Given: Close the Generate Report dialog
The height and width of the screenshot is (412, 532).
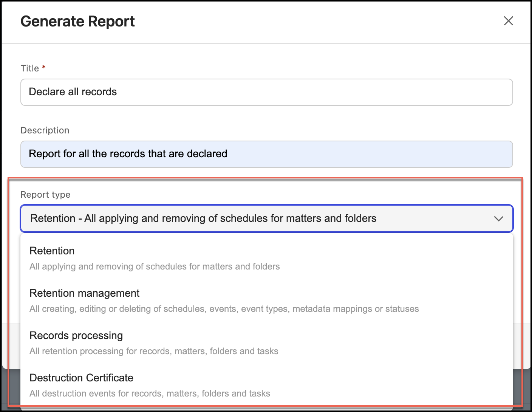Looking at the screenshot, I should coord(509,21).
